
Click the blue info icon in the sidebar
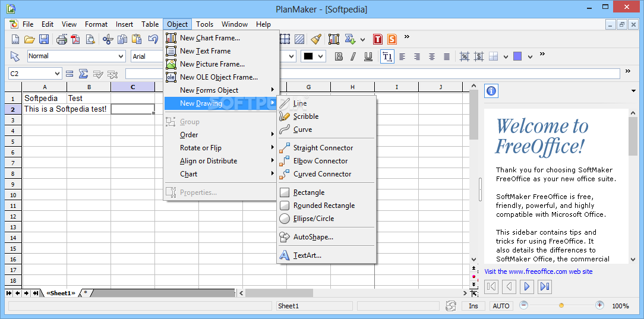(x=491, y=90)
